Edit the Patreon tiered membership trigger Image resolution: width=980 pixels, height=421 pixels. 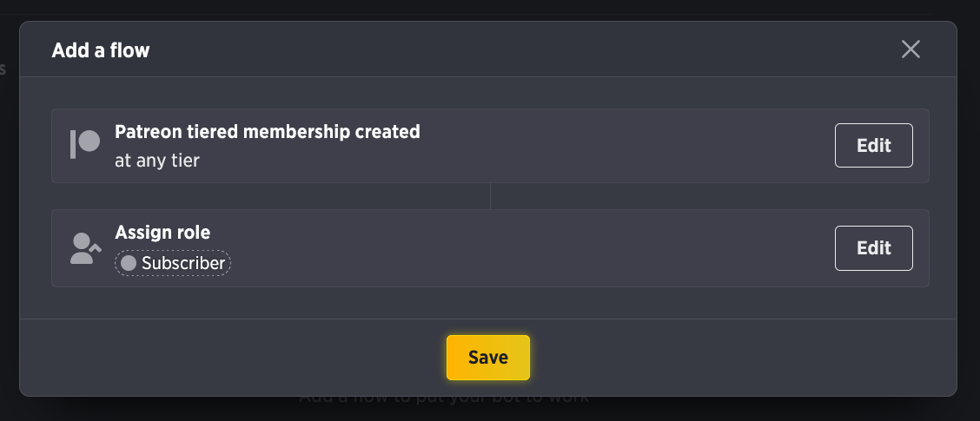point(874,146)
